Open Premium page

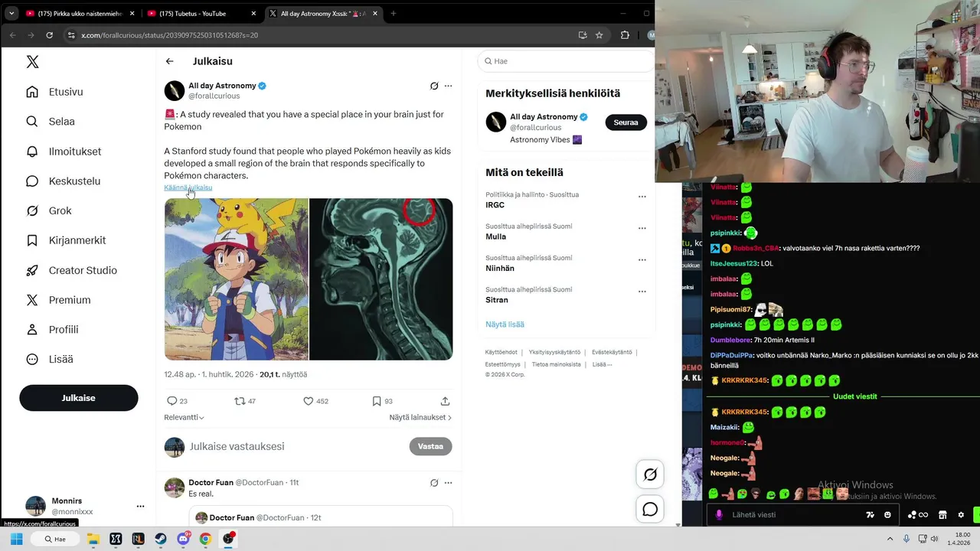click(x=59, y=300)
